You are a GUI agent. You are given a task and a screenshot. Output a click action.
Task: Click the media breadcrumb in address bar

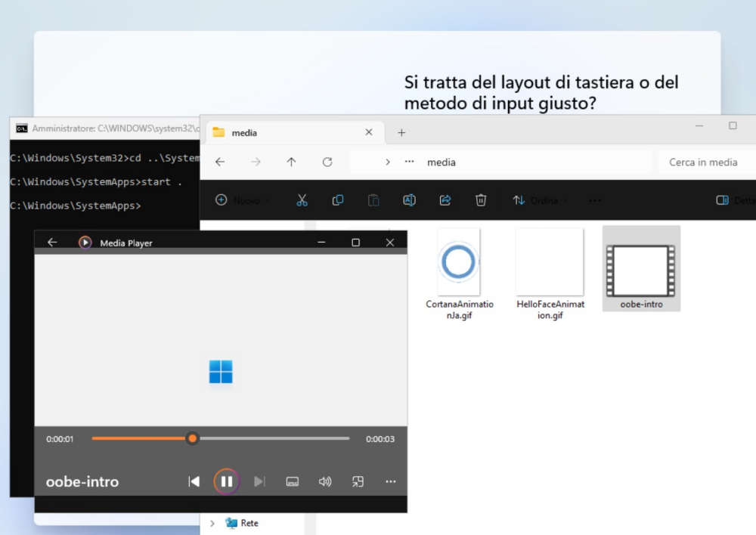coord(442,162)
